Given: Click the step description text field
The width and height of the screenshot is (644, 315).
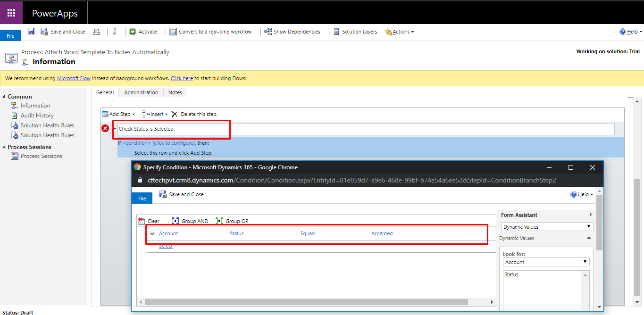Looking at the screenshot, I should click(366, 129).
